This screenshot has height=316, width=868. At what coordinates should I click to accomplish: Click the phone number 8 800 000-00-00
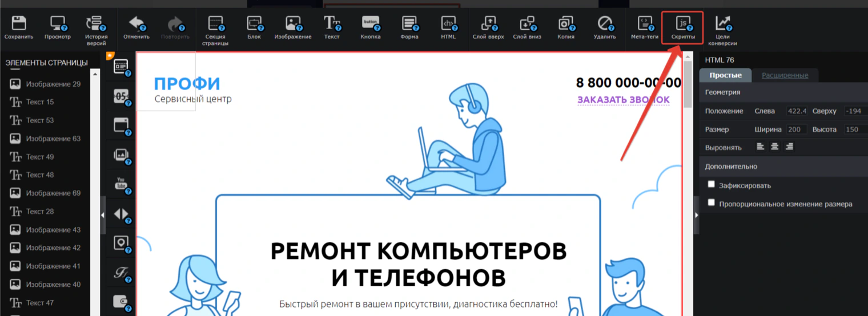[628, 83]
